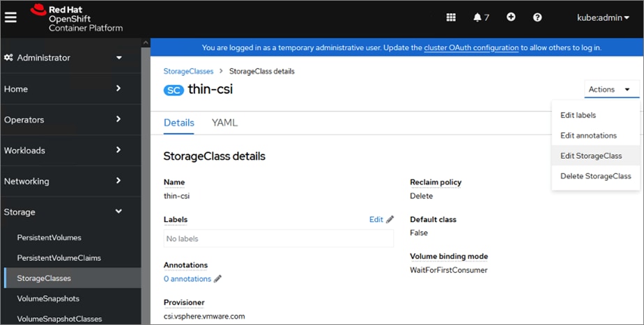
Task: Click the plus import icon
Action: [511, 17]
